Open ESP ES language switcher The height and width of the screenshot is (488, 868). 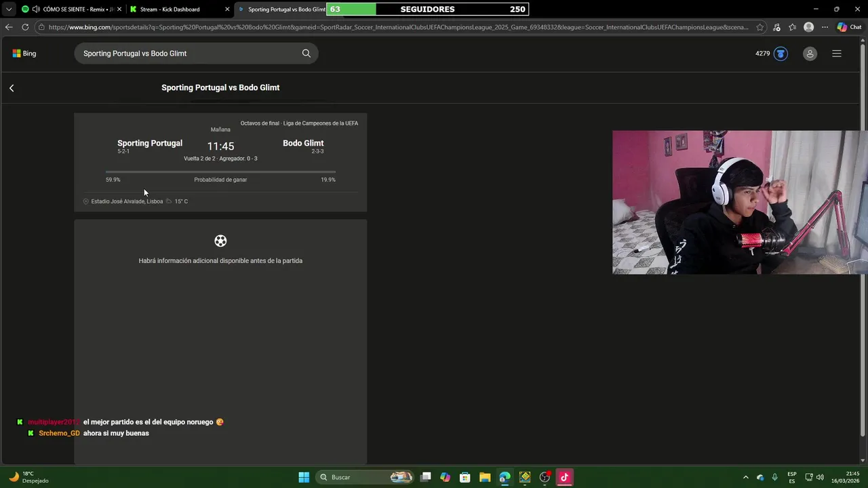(x=792, y=477)
